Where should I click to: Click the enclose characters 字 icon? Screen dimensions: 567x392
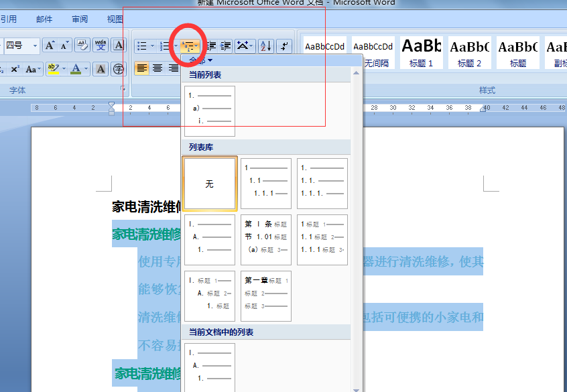pos(119,69)
